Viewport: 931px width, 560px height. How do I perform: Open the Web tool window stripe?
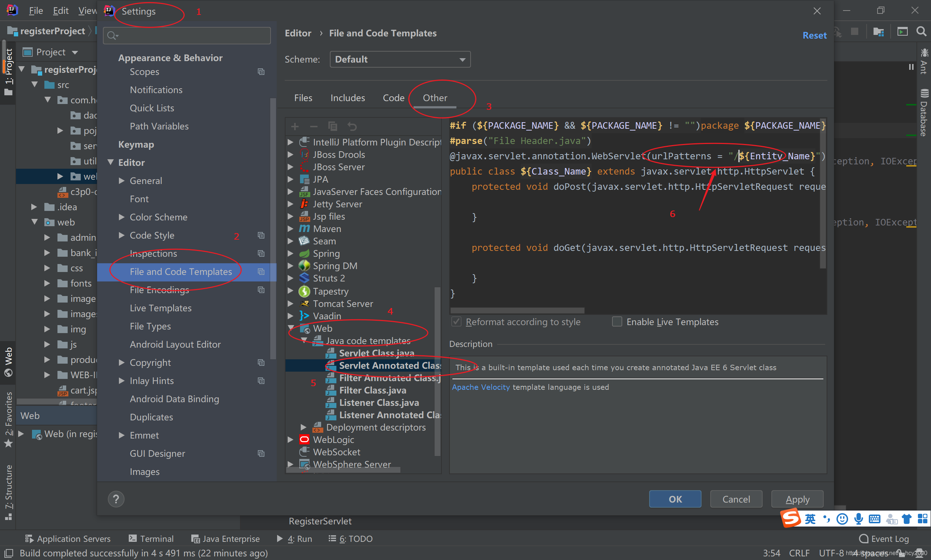(x=8, y=362)
